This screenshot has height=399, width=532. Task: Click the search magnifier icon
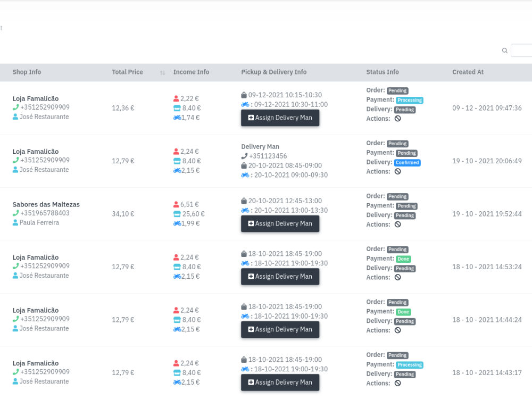(504, 50)
